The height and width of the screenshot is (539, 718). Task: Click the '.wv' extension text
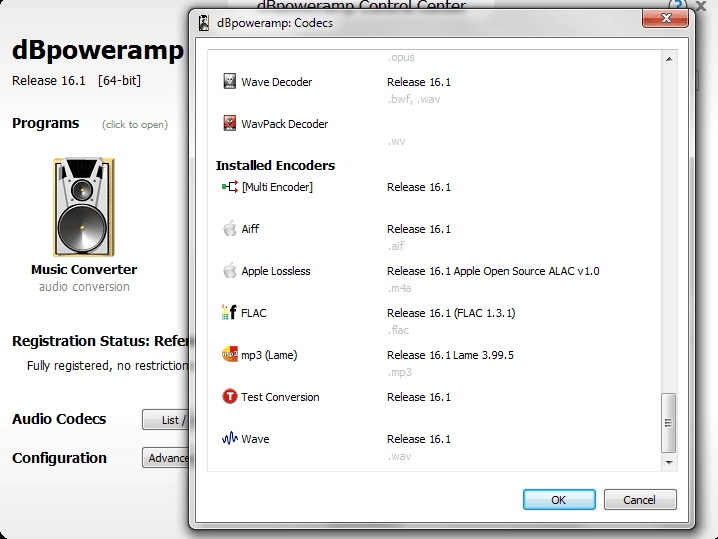[x=397, y=142]
